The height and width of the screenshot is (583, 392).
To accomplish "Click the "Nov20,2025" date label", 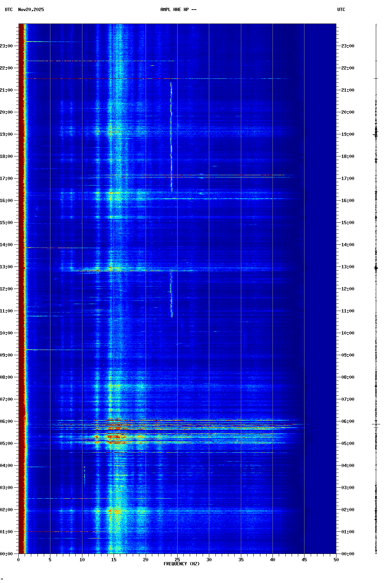I will tap(31, 10).
